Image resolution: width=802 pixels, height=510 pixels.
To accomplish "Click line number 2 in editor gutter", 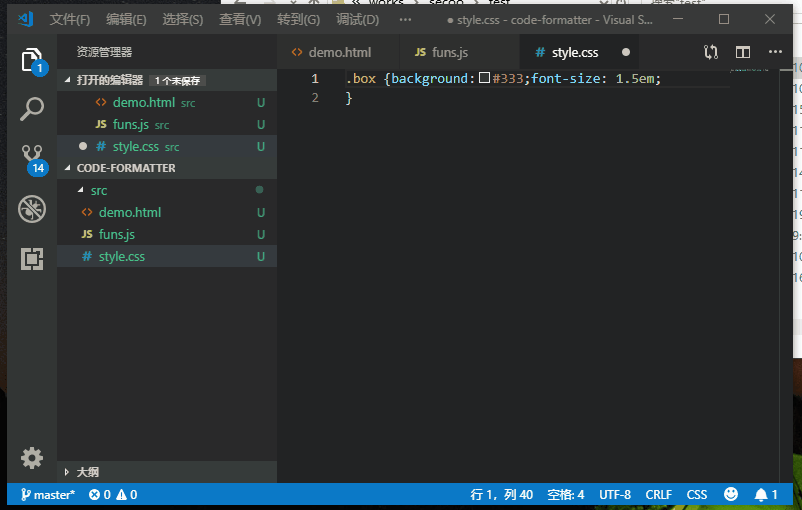I will pos(315,98).
